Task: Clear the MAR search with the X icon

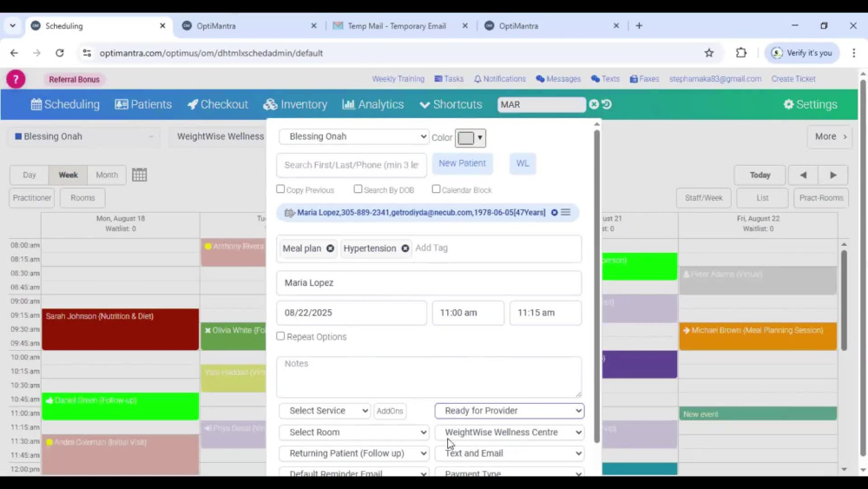Action: [x=594, y=104]
